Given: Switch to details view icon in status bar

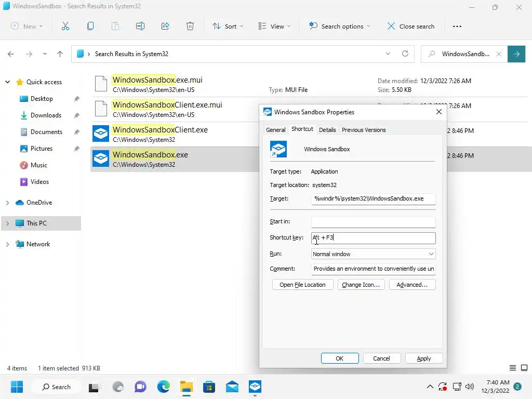Looking at the screenshot, I should pyautogui.click(x=513, y=368).
